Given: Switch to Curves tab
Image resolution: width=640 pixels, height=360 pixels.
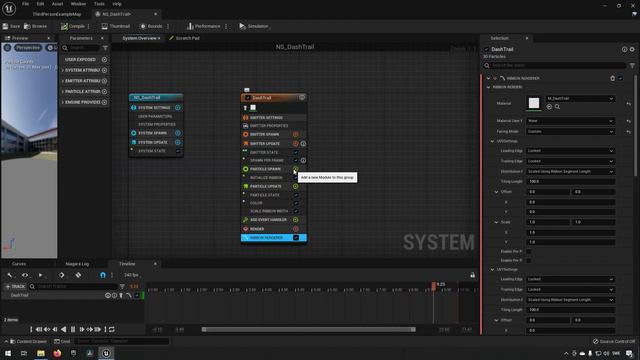Looking at the screenshot, I should [x=19, y=264].
